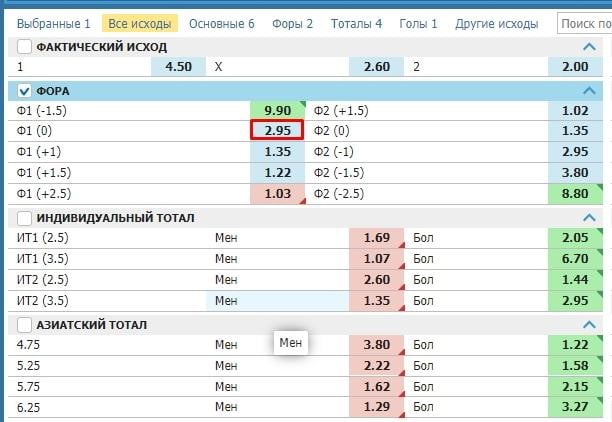Collapse the ИНДИВИДУАЛЬНЫЙ ТОТАЛ section chevron
612x422 pixels.
pyautogui.click(x=589, y=217)
